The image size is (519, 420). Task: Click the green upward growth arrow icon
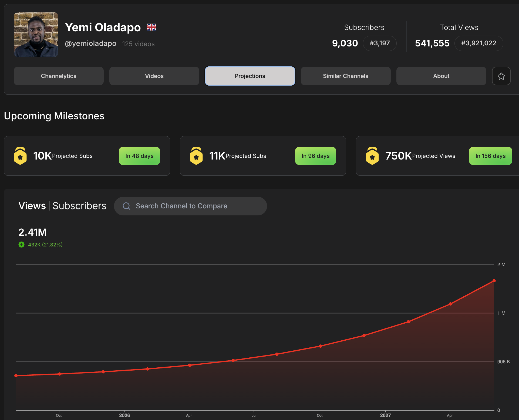coord(21,245)
